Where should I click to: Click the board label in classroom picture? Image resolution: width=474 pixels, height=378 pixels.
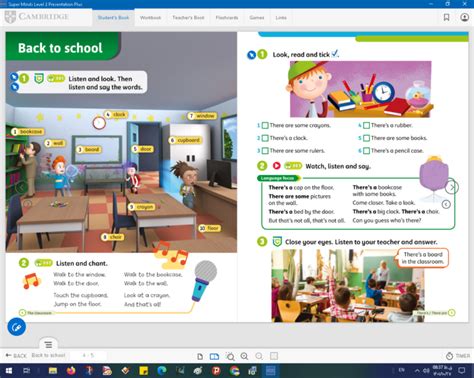coord(89,149)
